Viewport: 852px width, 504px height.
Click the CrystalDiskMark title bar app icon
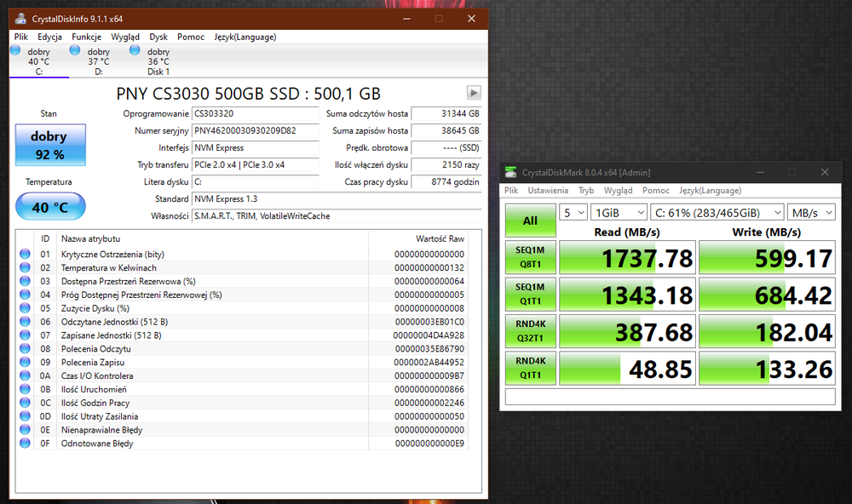pyautogui.click(x=510, y=172)
